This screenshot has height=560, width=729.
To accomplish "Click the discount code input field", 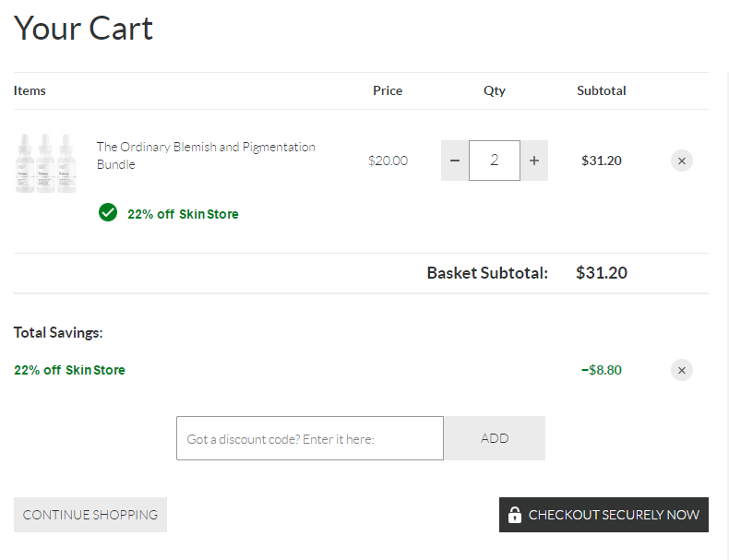I will [310, 438].
